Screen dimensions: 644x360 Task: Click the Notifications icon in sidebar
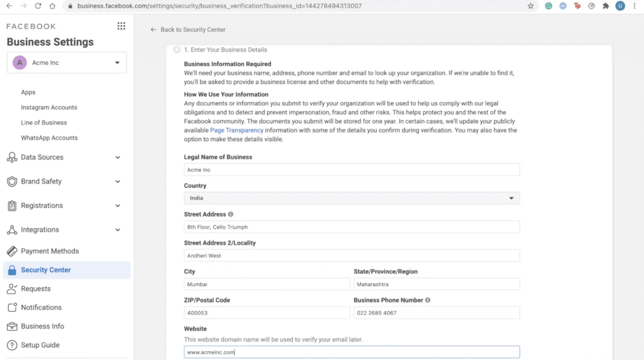[x=12, y=307]
